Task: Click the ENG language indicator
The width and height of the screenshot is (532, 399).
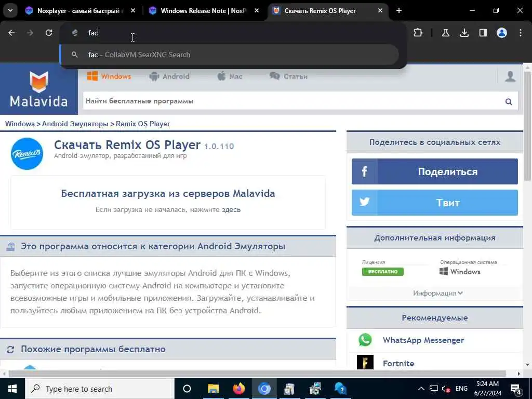Action: point(461,389)
